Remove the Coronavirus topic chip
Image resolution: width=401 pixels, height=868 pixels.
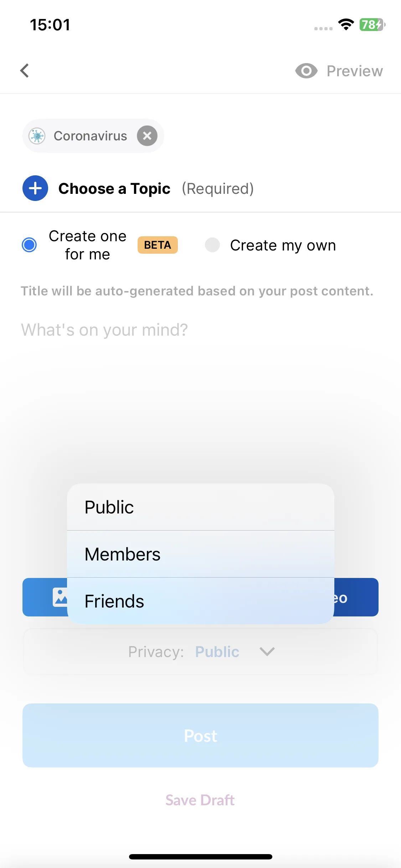(x=147, y=136)
